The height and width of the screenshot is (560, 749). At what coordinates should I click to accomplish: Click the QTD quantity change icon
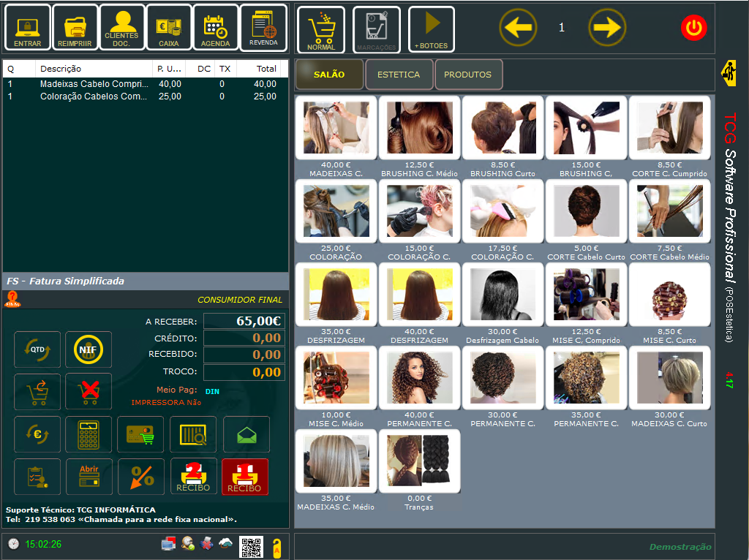pyautogui.click(x=37, y=349)
